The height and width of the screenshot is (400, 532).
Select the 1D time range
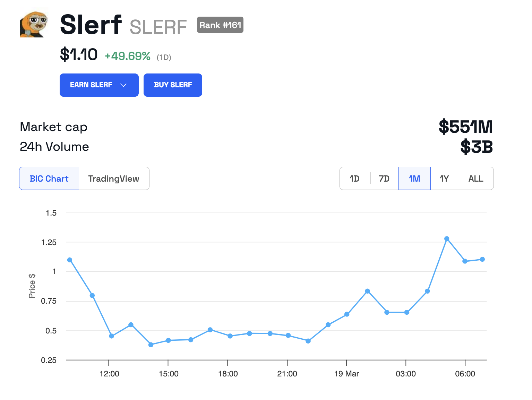[x=354, y=179]
